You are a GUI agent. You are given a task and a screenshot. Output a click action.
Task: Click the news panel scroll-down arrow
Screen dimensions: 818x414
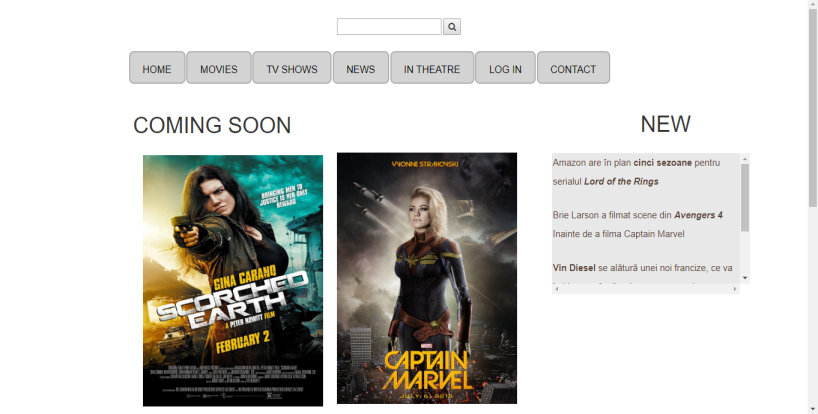click(x=745, y=278)
